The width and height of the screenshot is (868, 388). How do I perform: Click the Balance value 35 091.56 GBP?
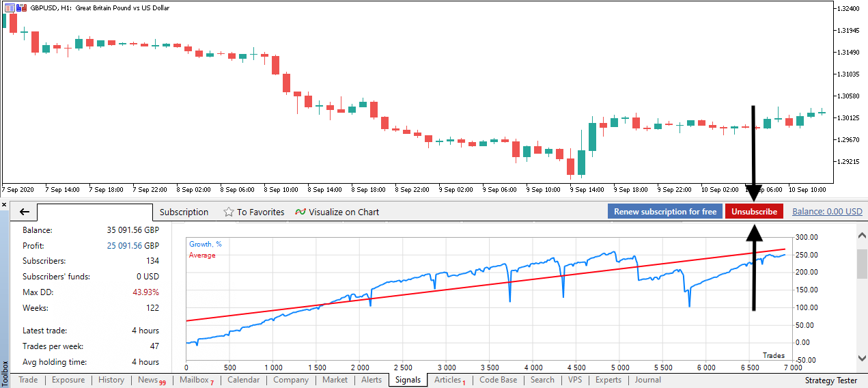pos(132,231)
